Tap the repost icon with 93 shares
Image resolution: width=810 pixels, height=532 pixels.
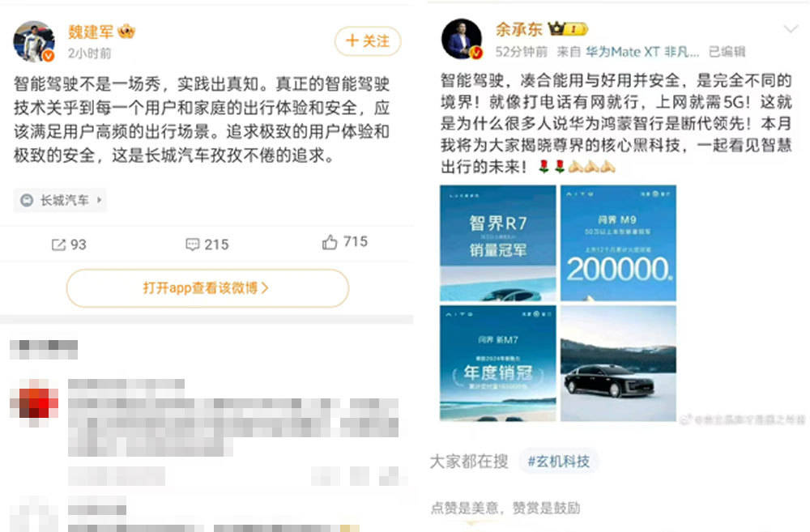tap(58, 245)
